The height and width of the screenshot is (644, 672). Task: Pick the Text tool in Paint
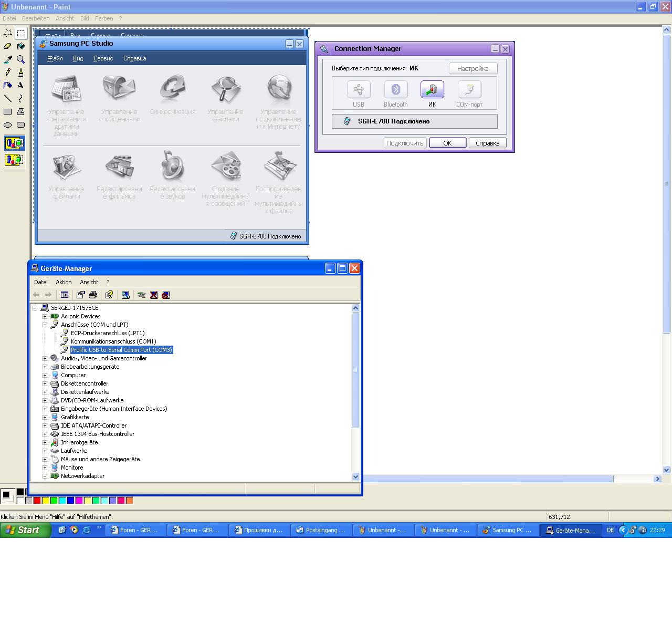click(21, 85)
